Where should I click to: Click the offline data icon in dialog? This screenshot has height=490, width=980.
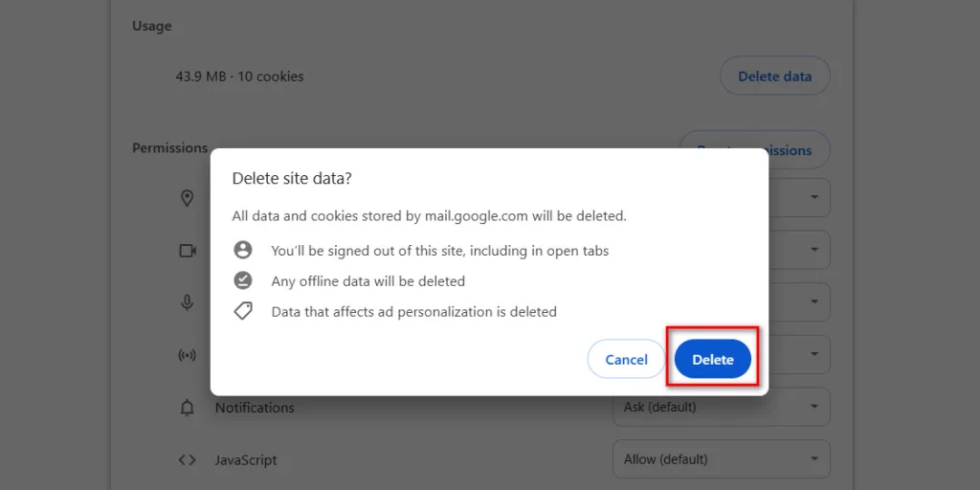[x=242, y=280]
